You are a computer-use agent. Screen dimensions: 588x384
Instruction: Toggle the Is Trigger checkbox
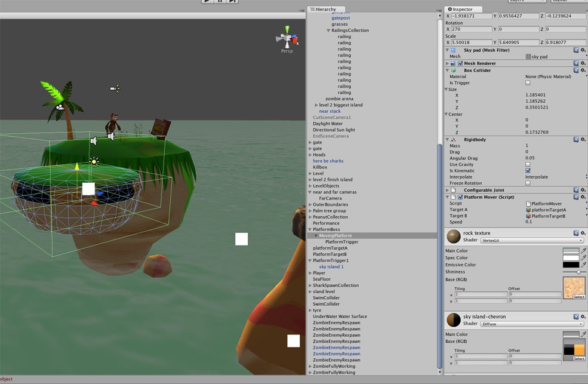(528, 83)
